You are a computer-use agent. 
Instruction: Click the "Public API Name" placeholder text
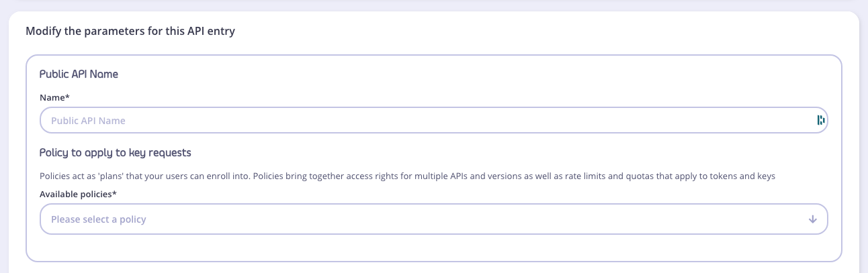[x=88, y=121]
